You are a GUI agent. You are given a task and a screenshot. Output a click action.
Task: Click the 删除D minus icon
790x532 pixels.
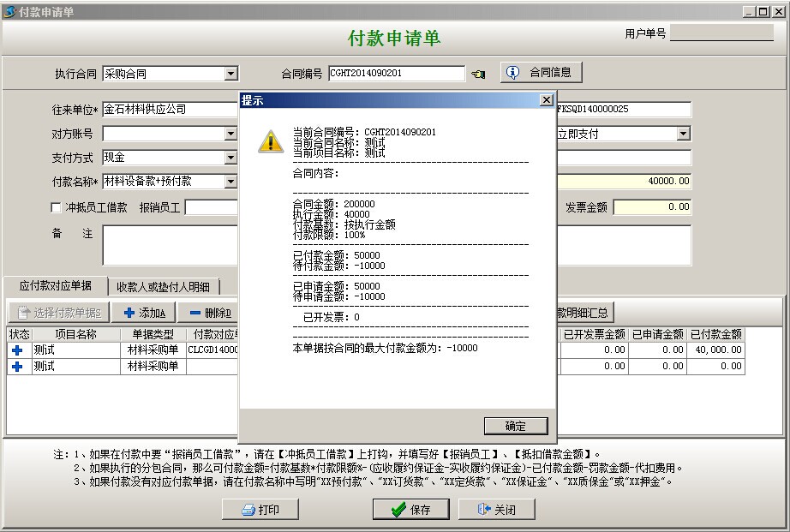195,313
